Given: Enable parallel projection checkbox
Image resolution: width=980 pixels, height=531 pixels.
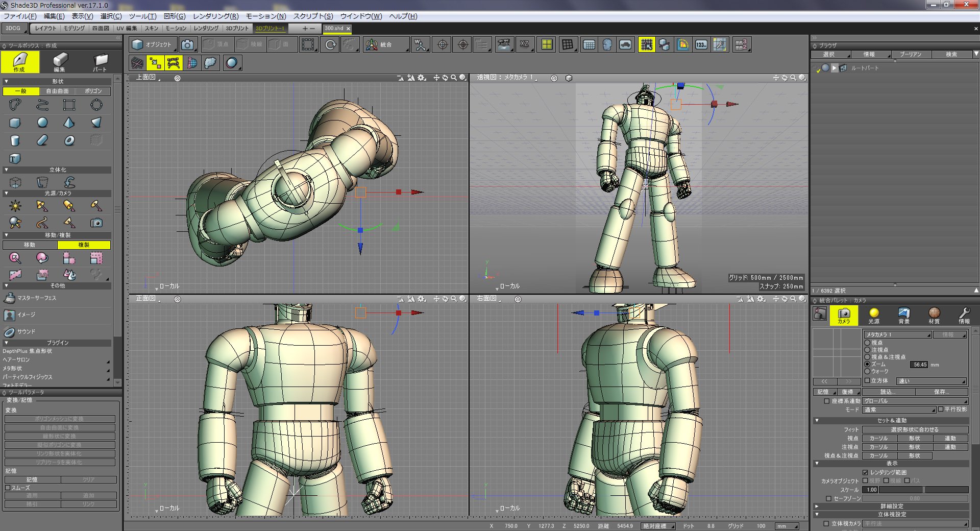Looking at the screenshot, I should 941,409.
